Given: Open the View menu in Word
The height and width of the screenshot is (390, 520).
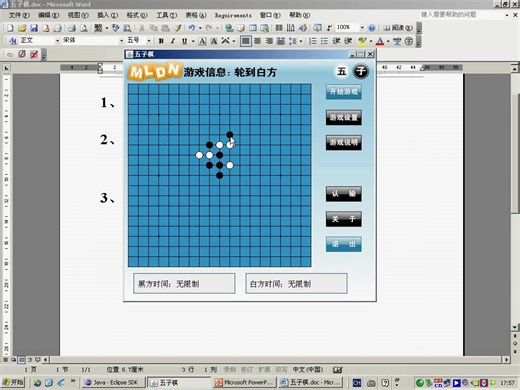Looking at the screenshot, I should pyautogui.click(x=78, y=15).
